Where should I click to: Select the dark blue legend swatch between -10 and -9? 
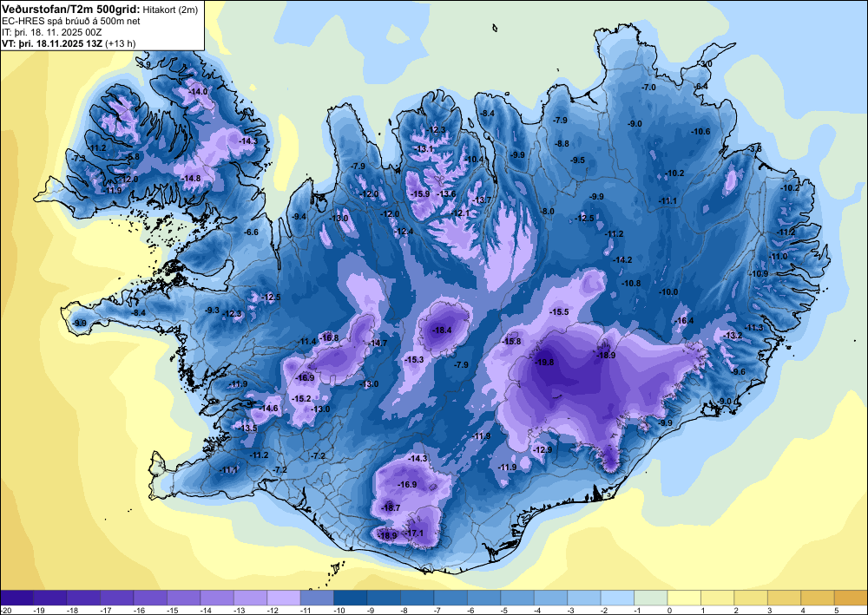click(351, 598)
